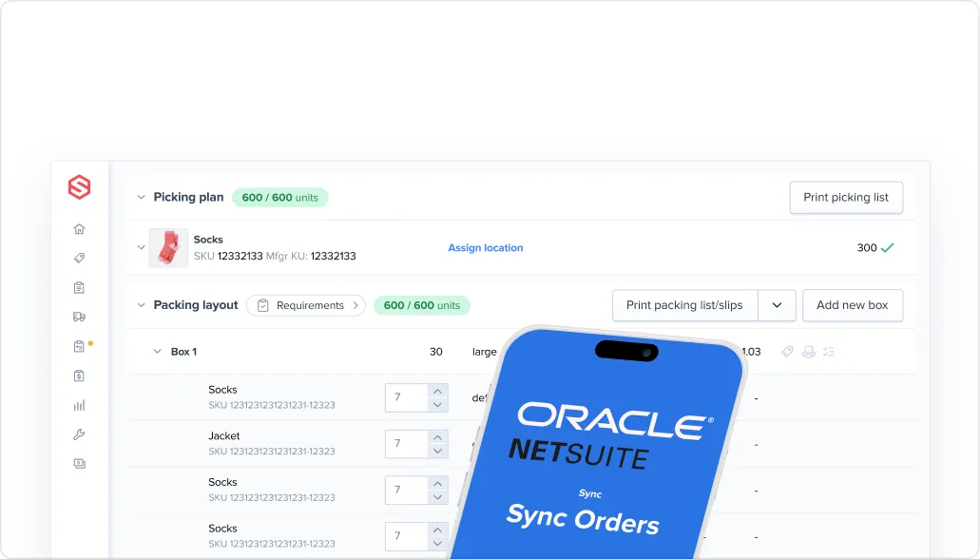Open the billing clipboard-dollar icon in sidebar
Image resolution: width=980 pixels, height=559 pixels.
[79, 375]
